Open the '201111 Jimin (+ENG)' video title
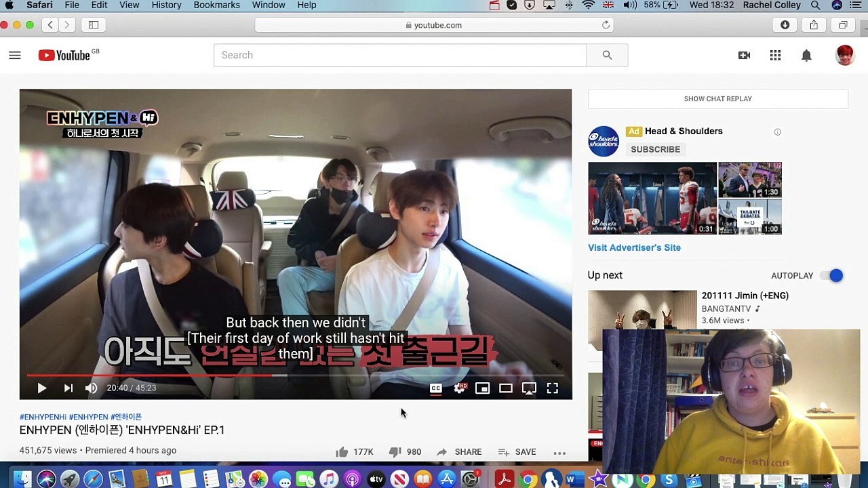Image resolution: width=868 pixels, height=488 pixels. 745,296
